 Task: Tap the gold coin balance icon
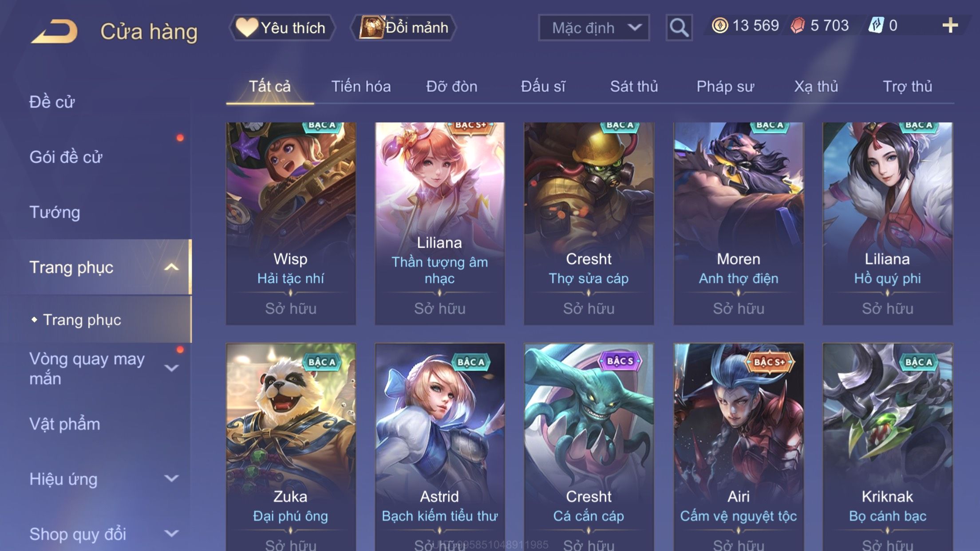pyautogui.click(x=720, y=25)
